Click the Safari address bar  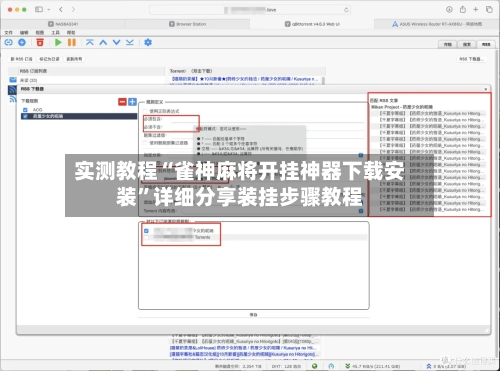tap(251, 10)
